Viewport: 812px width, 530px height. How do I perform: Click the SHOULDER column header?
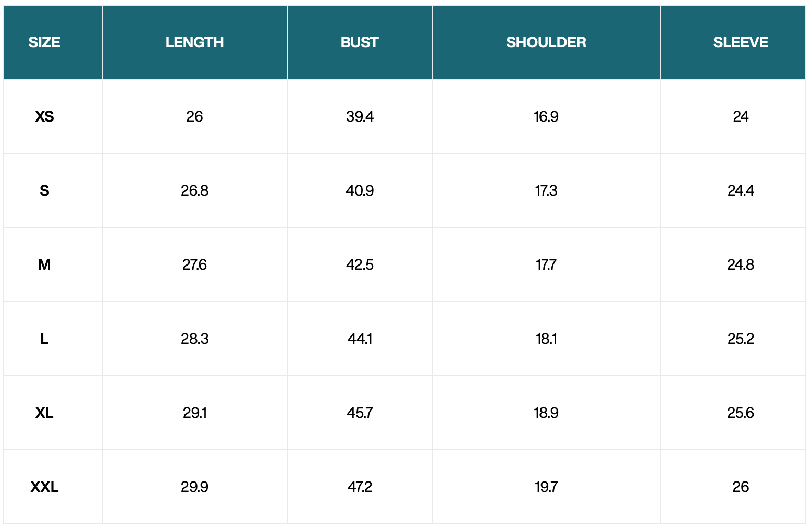(546, 42)
